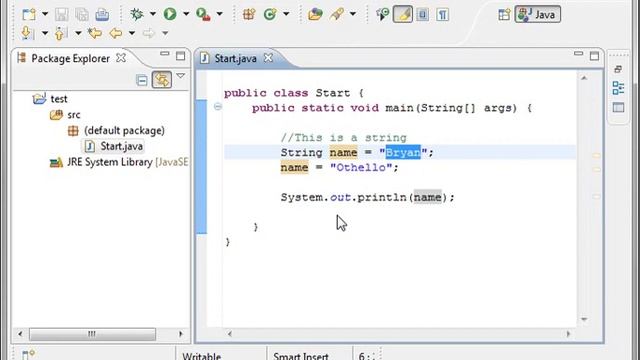Collapse All in Package Explorer

[142, 80]
